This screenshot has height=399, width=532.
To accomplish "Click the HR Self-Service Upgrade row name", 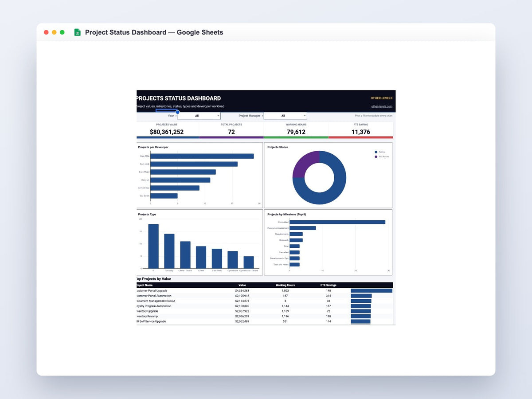I will [x=152, y=321].
